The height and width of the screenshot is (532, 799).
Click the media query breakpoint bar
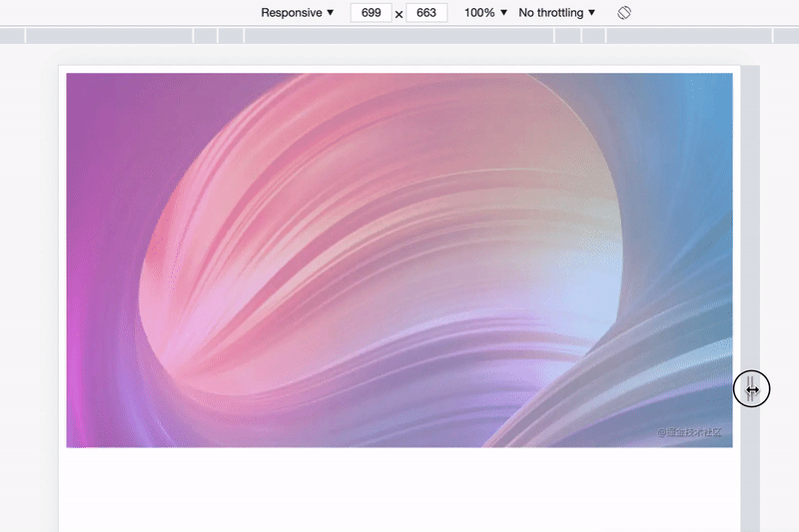399,36
